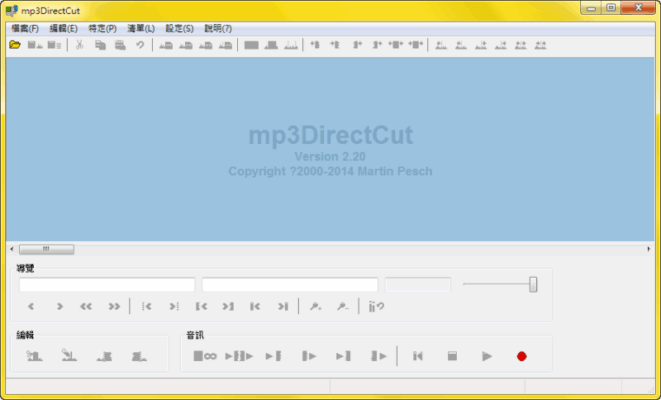661x400 pixels.
Task: Click the second white field under 導覽
Action: [x=290, y=285]
